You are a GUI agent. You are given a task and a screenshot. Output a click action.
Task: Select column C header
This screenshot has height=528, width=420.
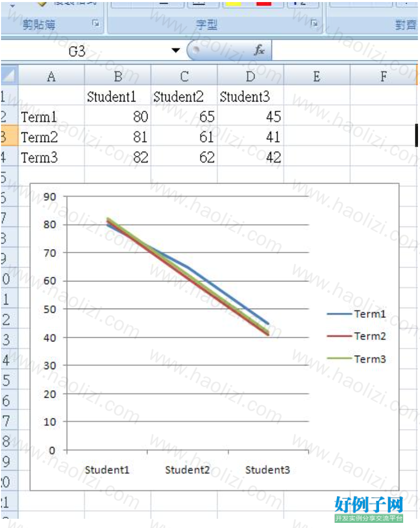coord(184,76)
